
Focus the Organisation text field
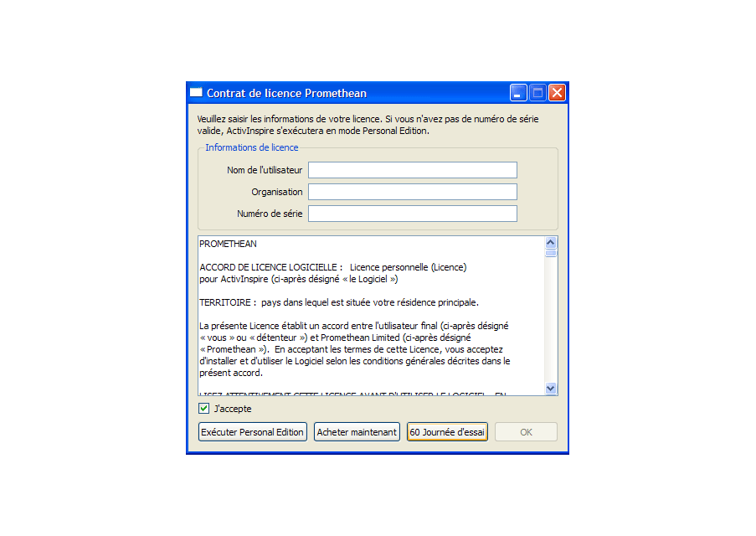coord(413,192)
